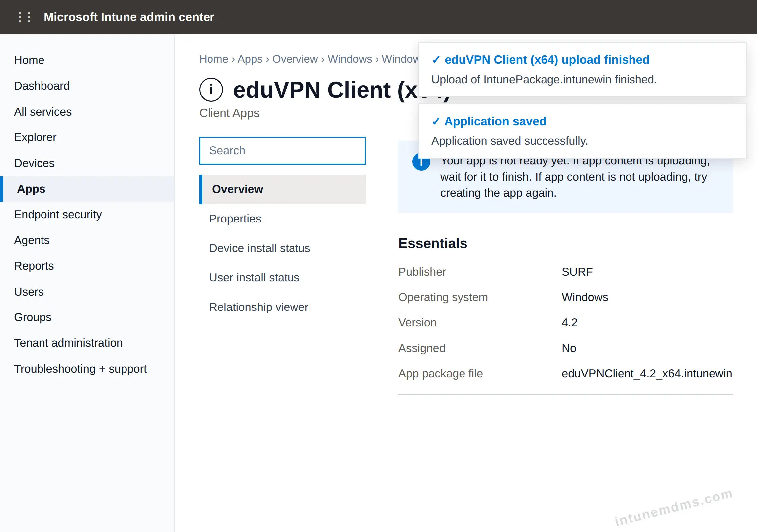Viewport: 757px width, 532px height.
Task: Click the Overview breadcrumb link
Action: pos(295,59)
